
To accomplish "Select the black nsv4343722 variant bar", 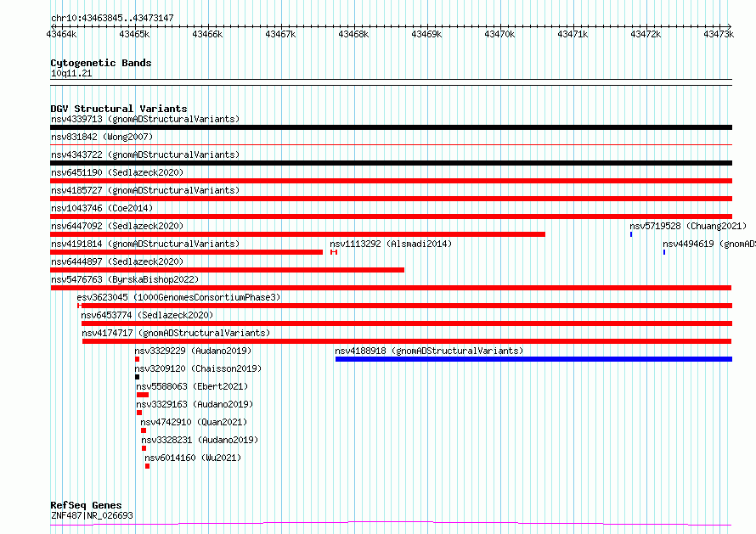I will [x=391, y=163].
